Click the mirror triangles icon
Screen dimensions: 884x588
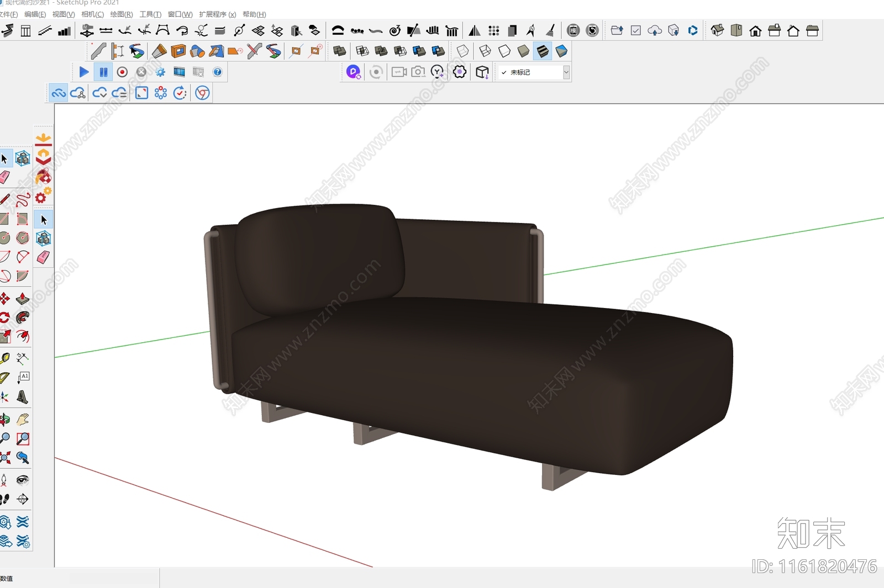(475, 30)
